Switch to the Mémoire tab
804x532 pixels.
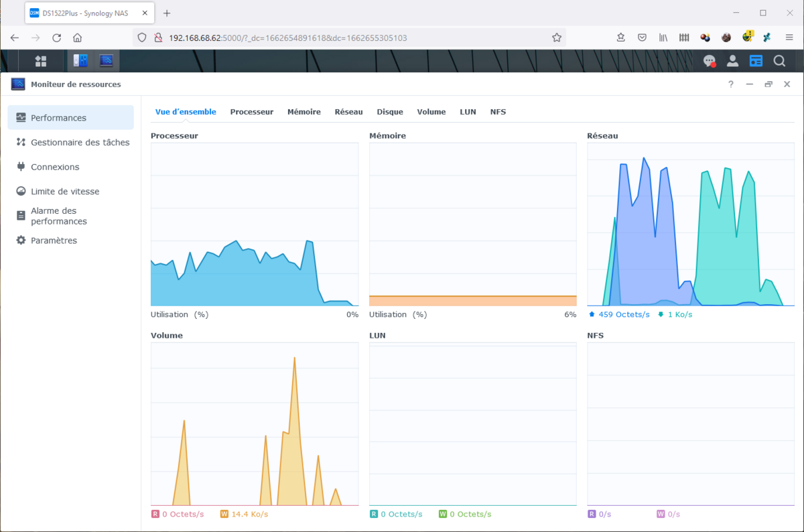(x=304, y=112)
